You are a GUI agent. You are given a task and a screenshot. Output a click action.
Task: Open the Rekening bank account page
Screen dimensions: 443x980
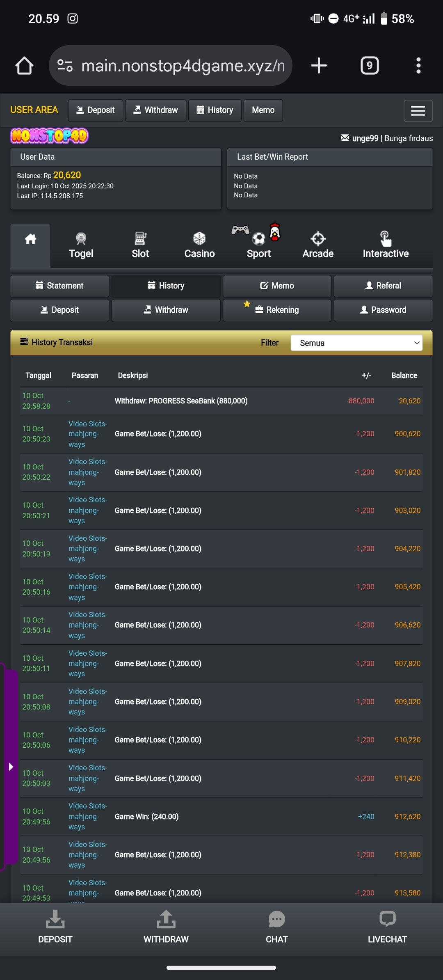[277, 310]
